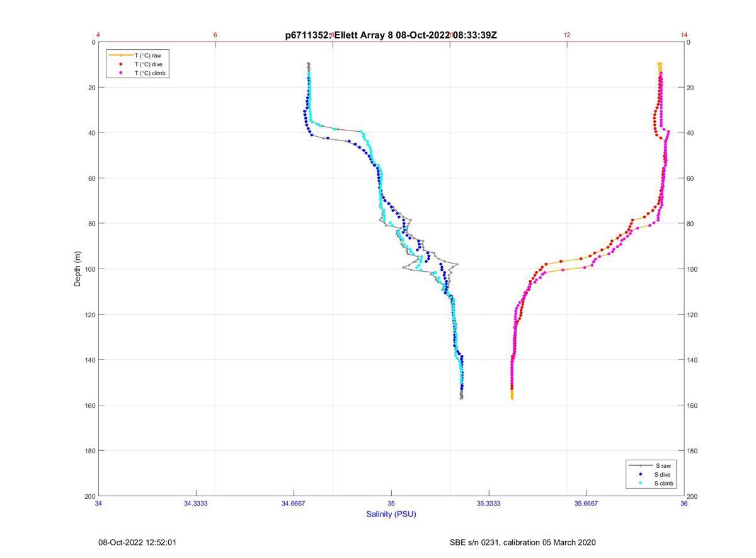756x558 pixels.
Task: Click salinity tick label "35" on bottom axis
Action: point(391,503)
